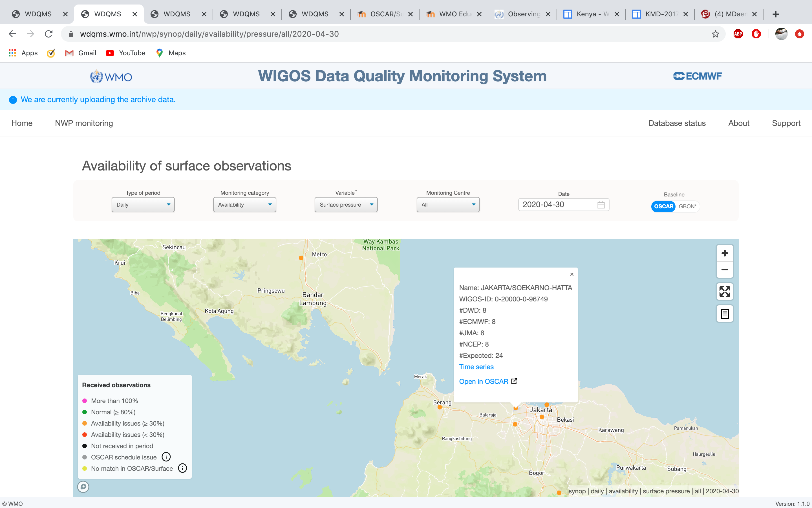The height and width of the screenshot is (508, 812).
Task: Go forward in browser history
Action: coord(30,34)
